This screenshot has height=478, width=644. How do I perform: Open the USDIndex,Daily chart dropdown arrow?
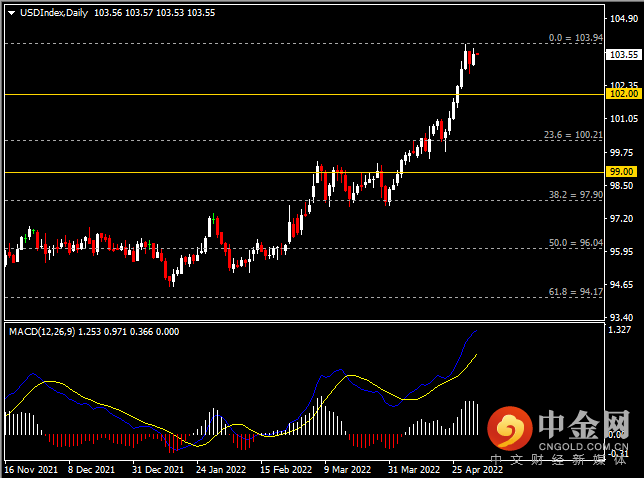coord(12,13)
